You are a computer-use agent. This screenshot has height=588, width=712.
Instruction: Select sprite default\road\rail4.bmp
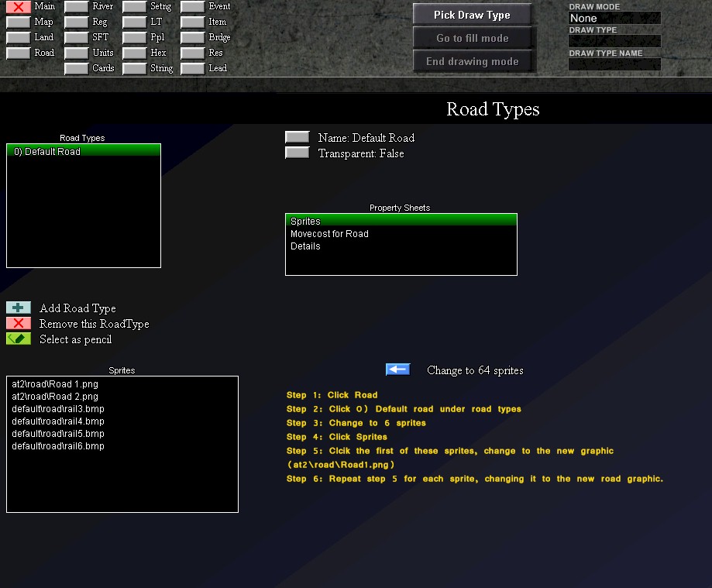coord(122,421)
